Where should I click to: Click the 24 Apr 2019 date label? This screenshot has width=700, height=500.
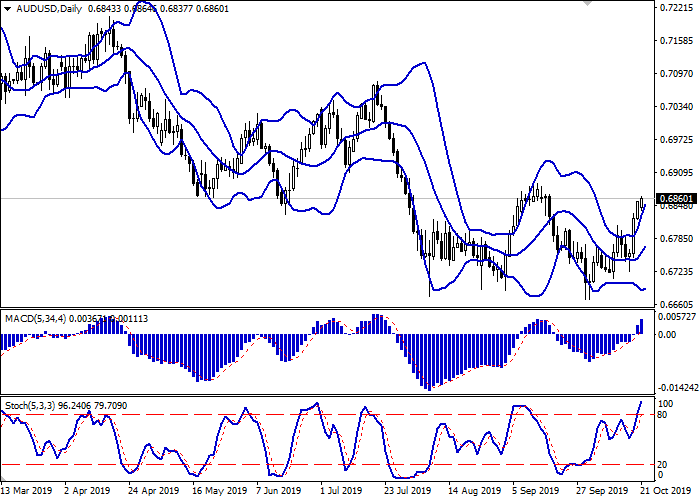point(153,491)
